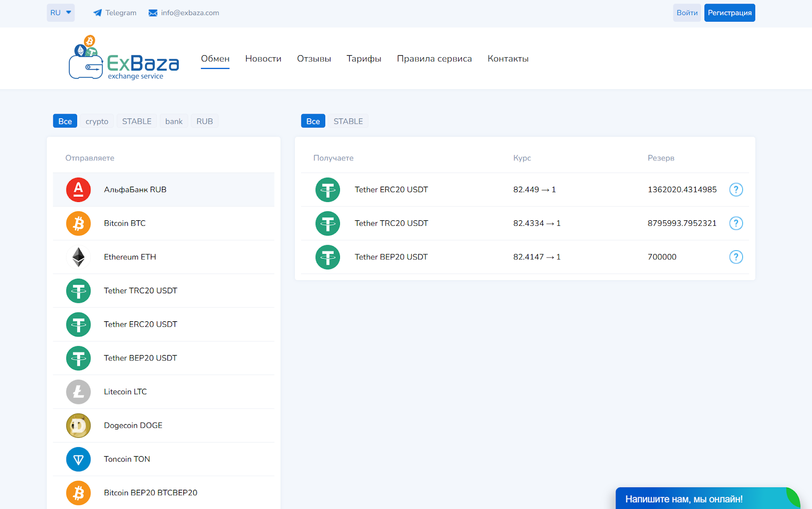Click the Bitcoin BTC orange coin icon
Image resolution: width=812 pixels, height=509 pixels.
(x=78, y=223)
